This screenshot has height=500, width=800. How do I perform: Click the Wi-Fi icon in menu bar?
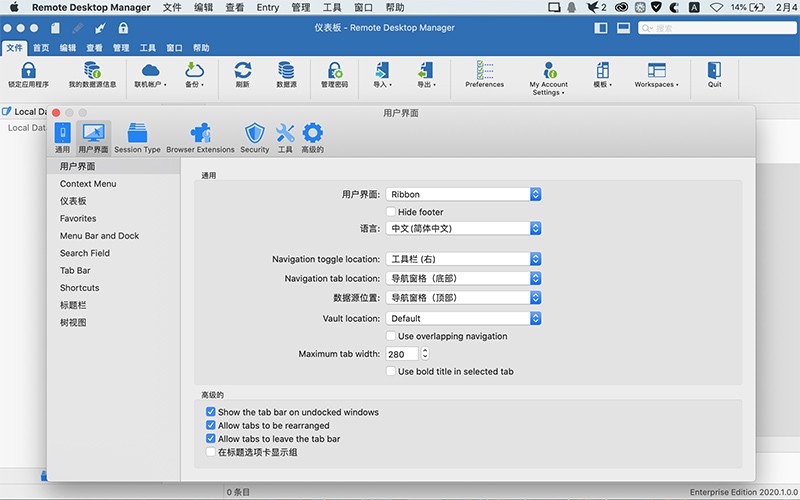pos(716,7)
